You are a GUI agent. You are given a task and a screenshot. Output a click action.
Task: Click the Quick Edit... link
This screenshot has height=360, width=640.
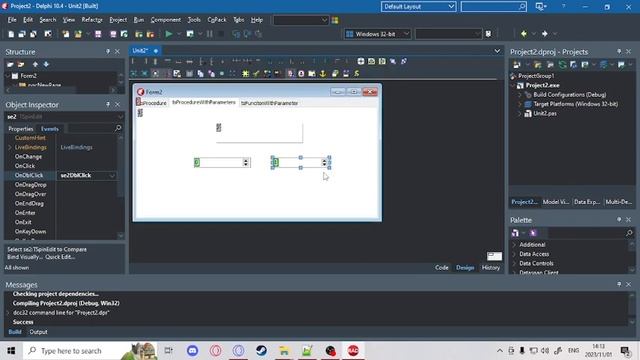(x=60, y=257)
